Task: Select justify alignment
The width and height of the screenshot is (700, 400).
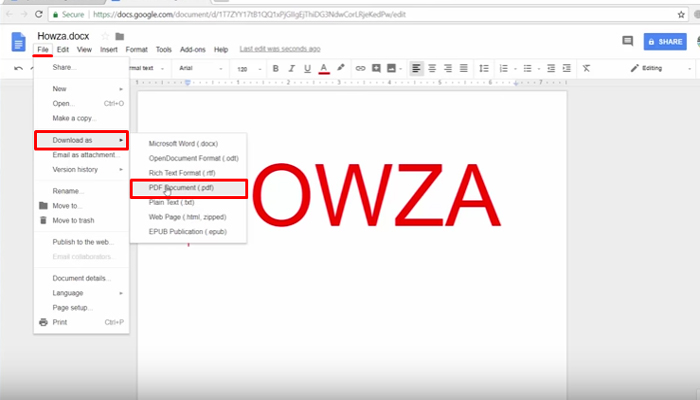Action: 464,68
